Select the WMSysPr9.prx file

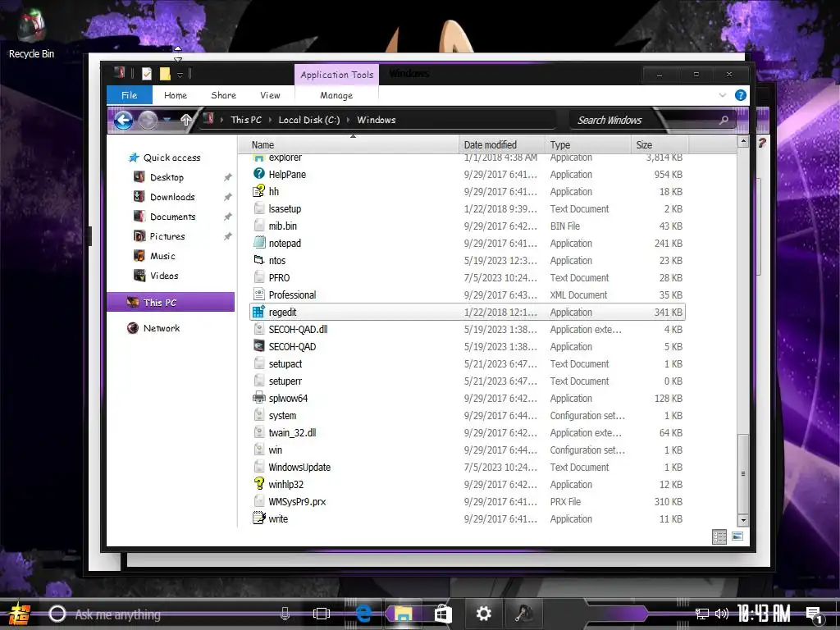pyautogui.click(x=297, y=501)
